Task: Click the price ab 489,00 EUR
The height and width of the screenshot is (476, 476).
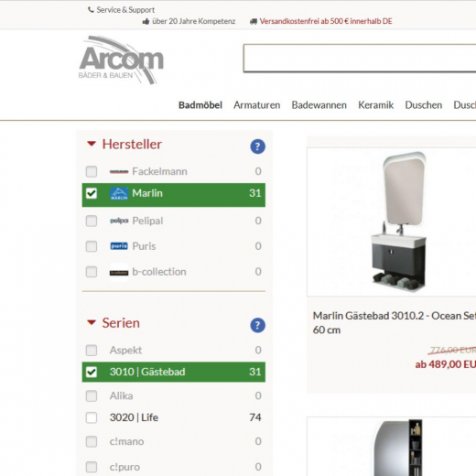Action: pos(446,364)
